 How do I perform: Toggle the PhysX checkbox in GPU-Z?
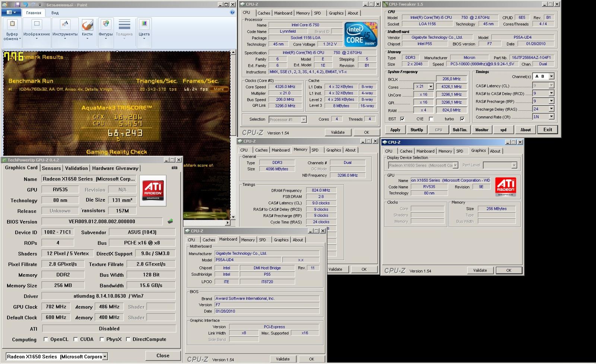coord(102,339)
